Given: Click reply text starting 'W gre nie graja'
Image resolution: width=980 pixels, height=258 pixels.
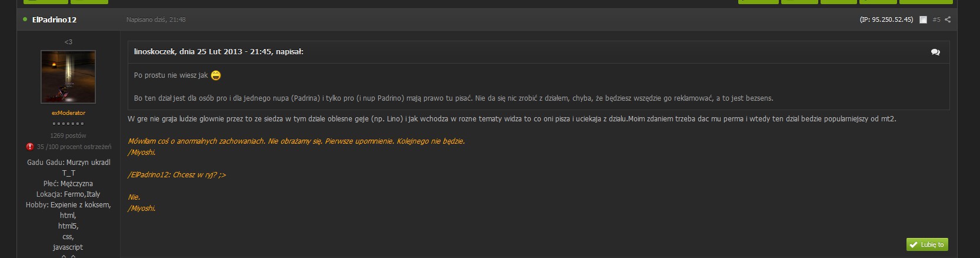Looking at the screenshot, I should coord(512,118).
